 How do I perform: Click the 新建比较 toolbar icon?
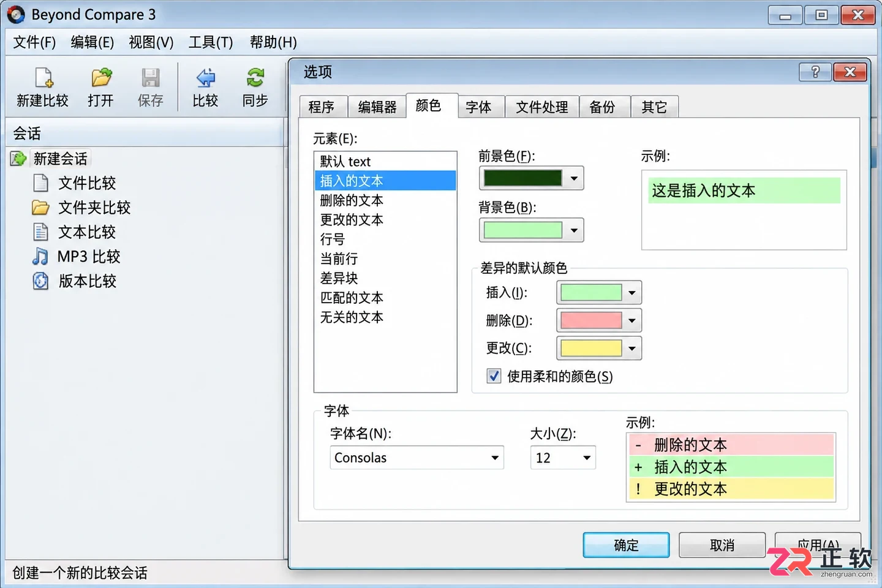43,78
